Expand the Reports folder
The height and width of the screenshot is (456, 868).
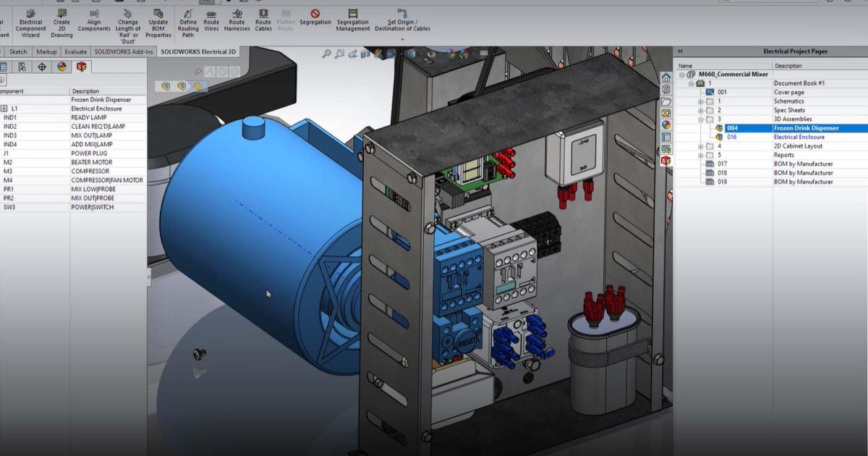click(x=701, y=155)
